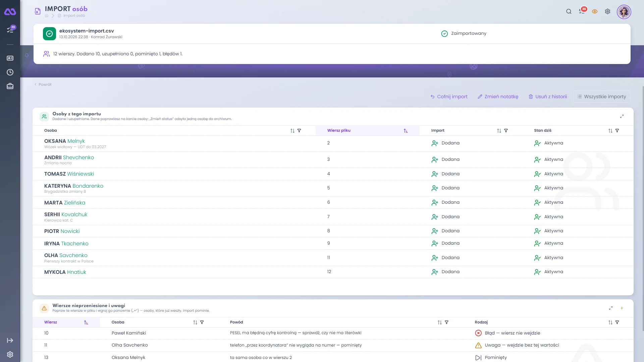Image resolution: width=644 pixels, height=362 pixels.
Task: Filter the Osoba column in import table
Action: click(299, 131)
